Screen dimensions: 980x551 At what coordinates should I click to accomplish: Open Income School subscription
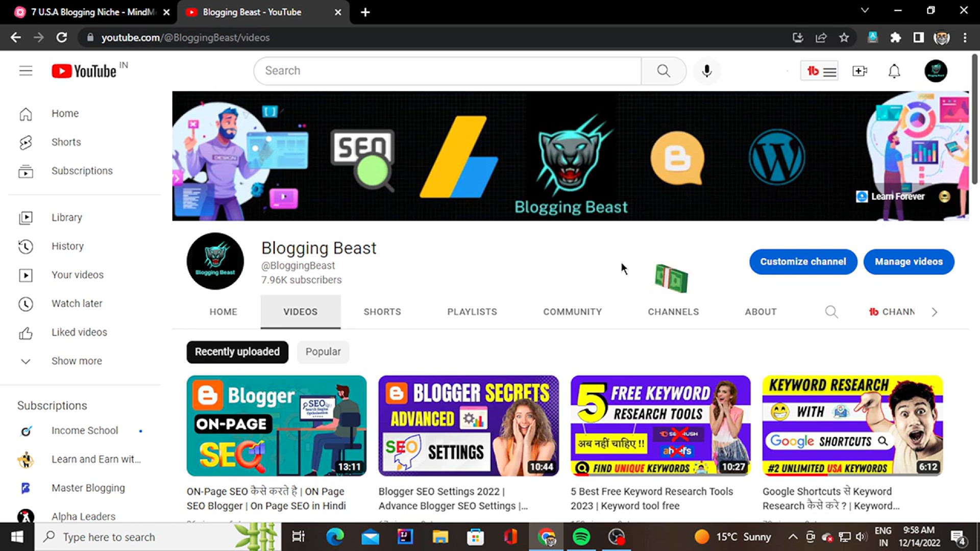[x=84, y=431]
